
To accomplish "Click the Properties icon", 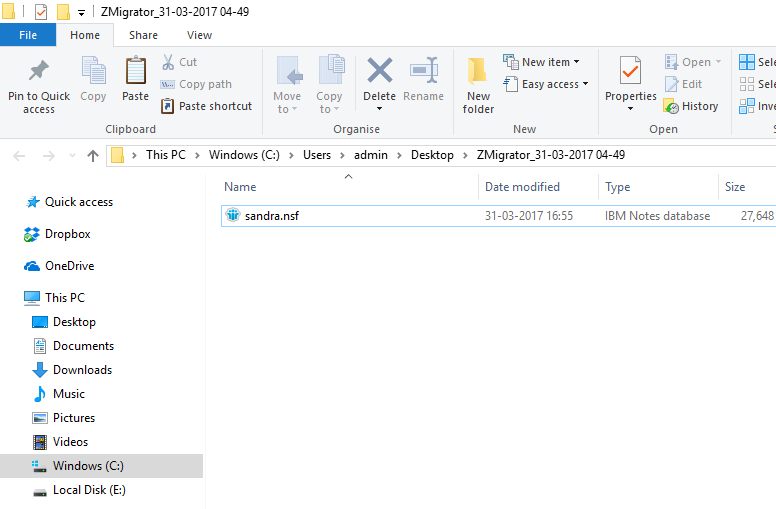I will pos(630,70).
